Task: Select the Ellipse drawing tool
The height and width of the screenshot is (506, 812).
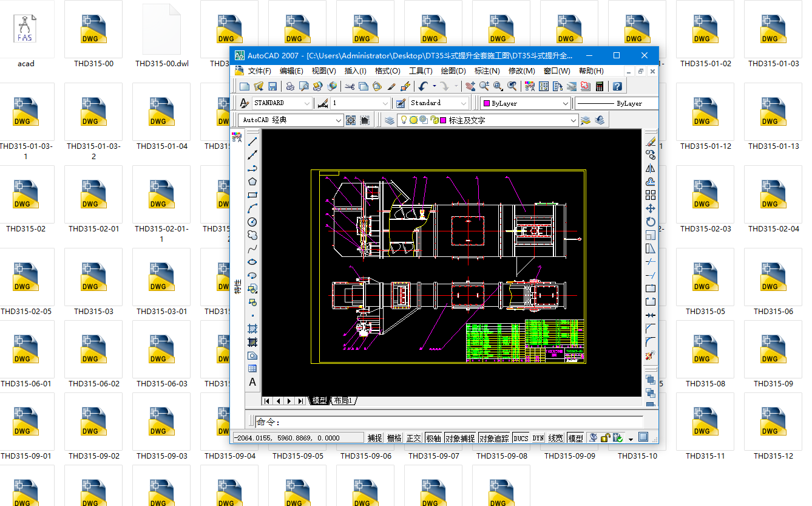Action: coord(252,262)
